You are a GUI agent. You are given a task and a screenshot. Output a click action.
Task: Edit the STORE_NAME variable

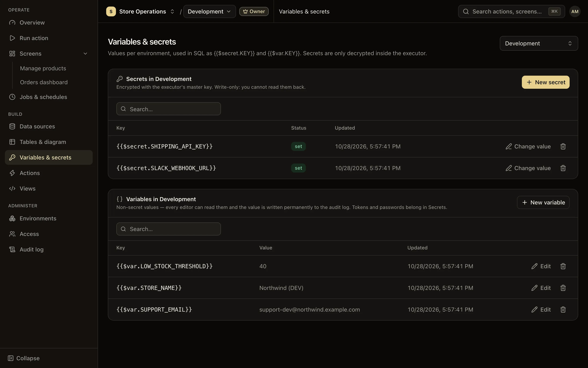[x=541, y=288]
